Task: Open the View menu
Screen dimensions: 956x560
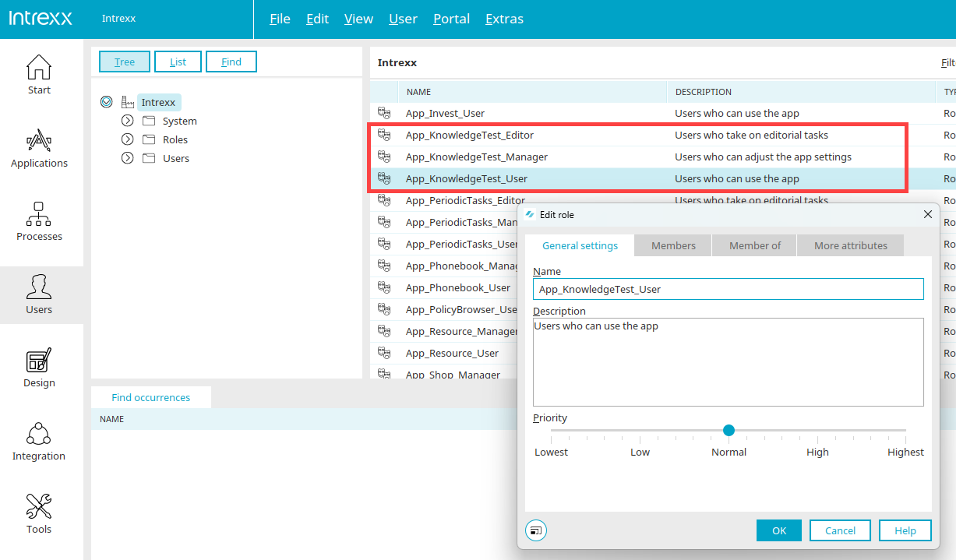Action: (358, 19)
